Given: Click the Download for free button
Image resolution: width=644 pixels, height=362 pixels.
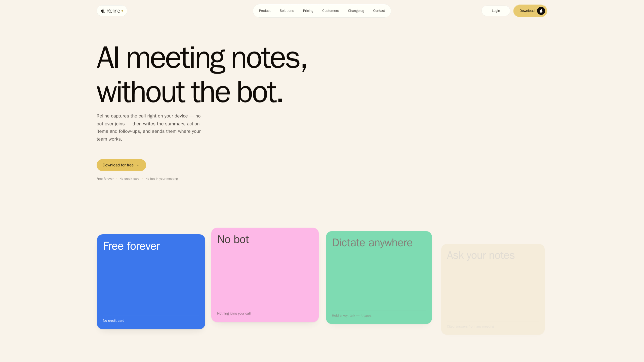Looking at the screenshot, I should coord(121,165).
